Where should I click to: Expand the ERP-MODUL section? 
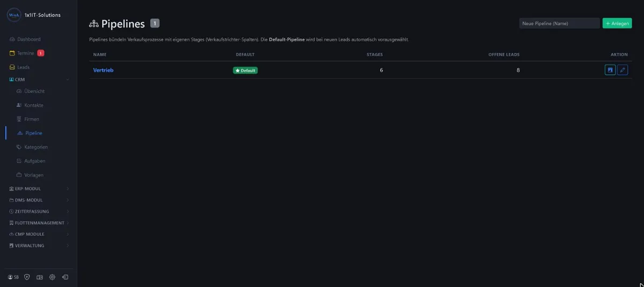39,189
